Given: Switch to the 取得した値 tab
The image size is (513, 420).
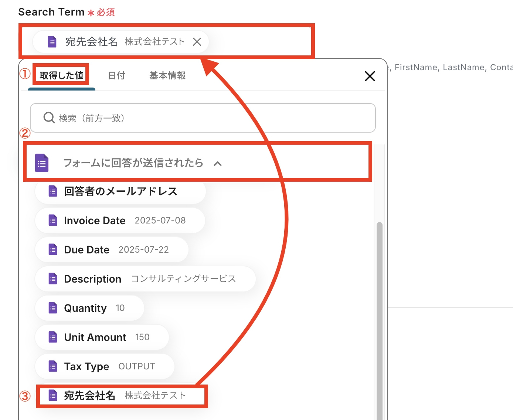Looking at the screenshot, I should point(61,75).
